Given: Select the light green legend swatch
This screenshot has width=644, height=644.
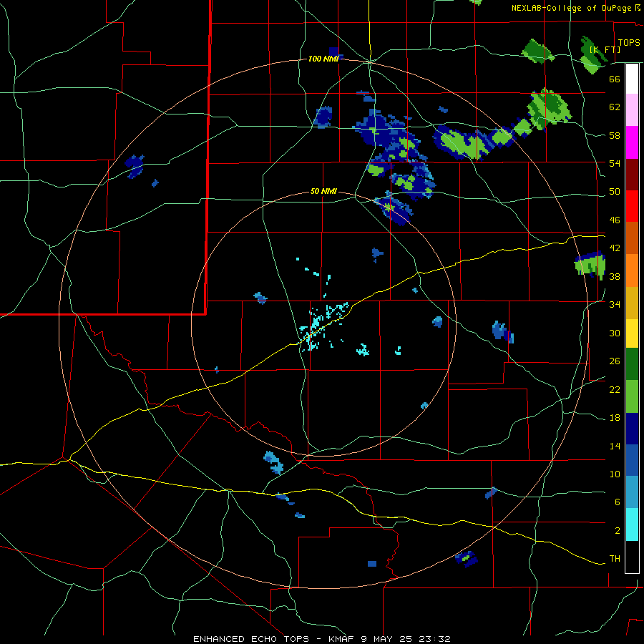Looking at the screenshot, I should pos(632,396).
